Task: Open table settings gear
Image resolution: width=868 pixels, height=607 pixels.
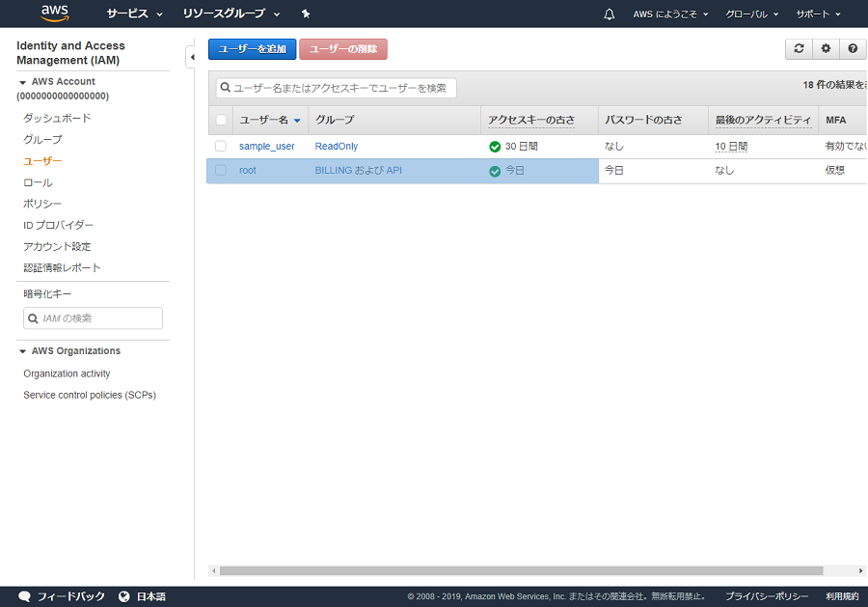Action: tap(826, 49)
